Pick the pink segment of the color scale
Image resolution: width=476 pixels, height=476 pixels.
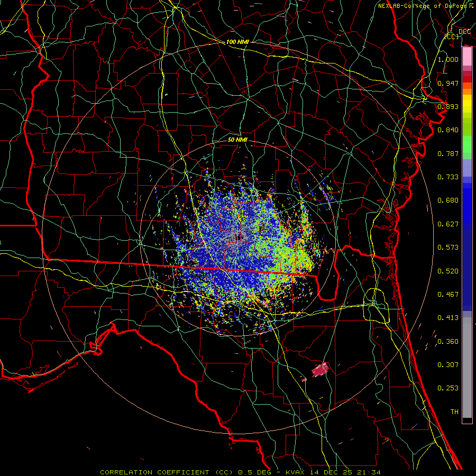pos(467,57)
